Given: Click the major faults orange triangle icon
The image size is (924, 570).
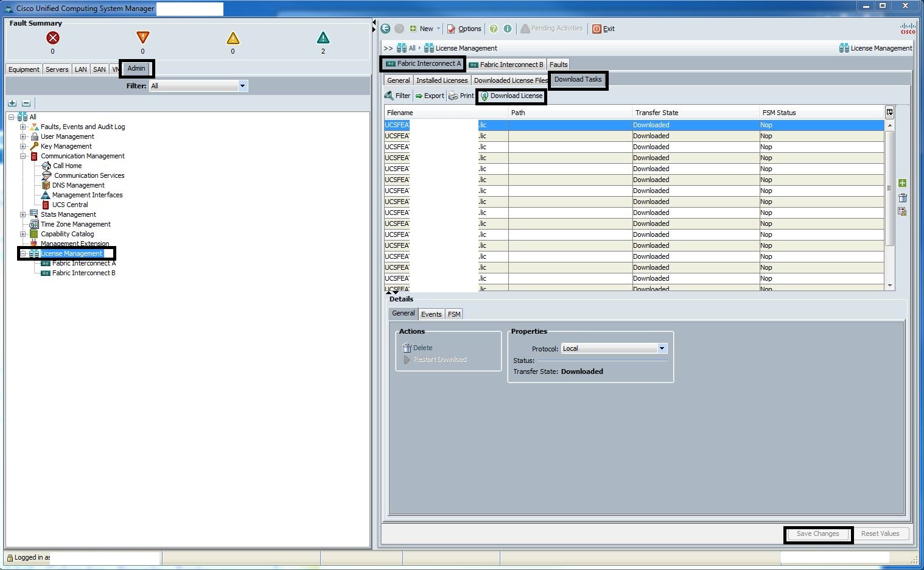Looking at the screenshot, I should (x=142, y=37).
